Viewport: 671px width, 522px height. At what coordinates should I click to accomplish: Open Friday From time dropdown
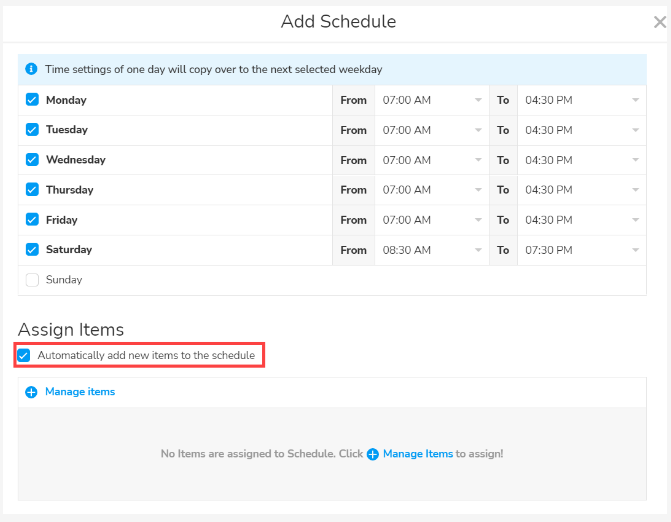pyautogui.click(x=432, y=220)
